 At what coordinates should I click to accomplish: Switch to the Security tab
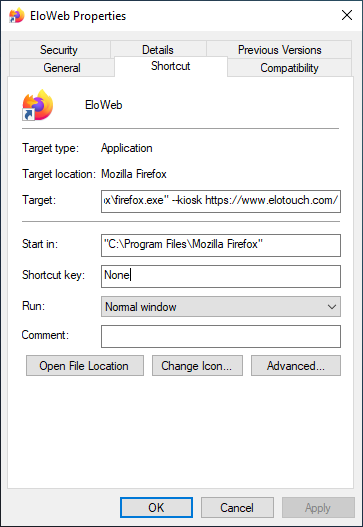pos(60,50)
